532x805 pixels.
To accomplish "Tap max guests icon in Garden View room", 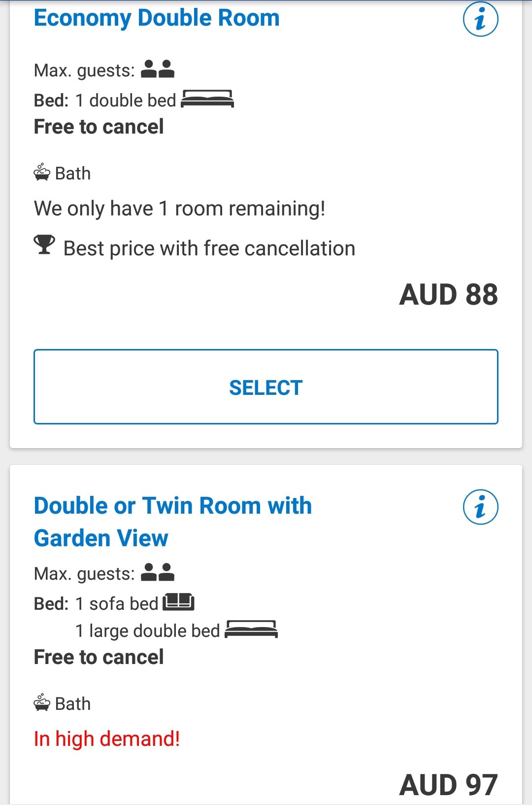I will click(x=158, y=572).
